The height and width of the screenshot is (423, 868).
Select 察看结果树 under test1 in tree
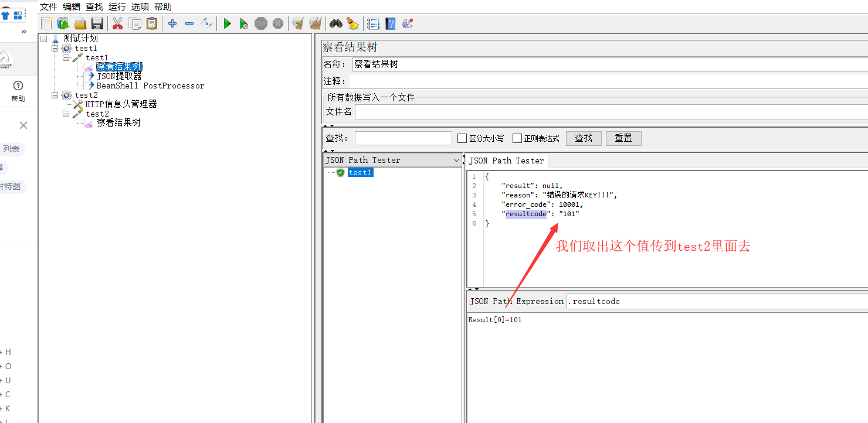[119, 67]
